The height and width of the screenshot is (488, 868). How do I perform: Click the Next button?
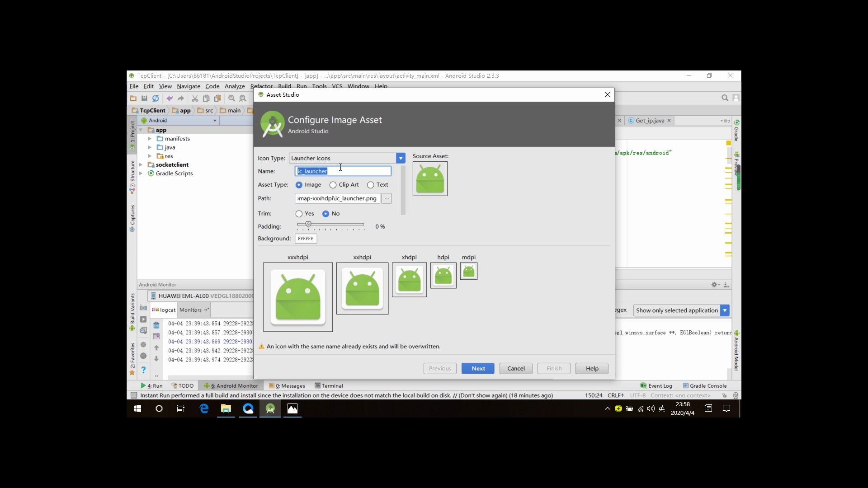pyautogui.click(x=478, y=368)
